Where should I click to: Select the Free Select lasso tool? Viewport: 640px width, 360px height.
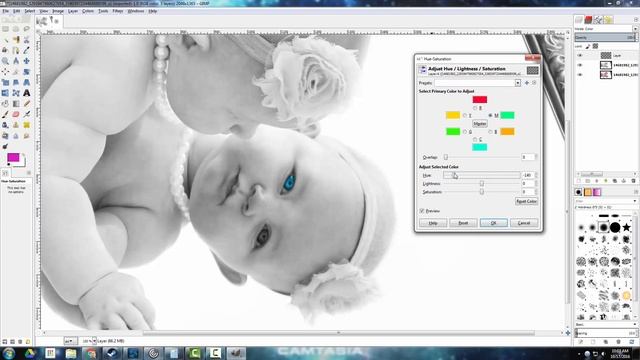coord(27,29)
